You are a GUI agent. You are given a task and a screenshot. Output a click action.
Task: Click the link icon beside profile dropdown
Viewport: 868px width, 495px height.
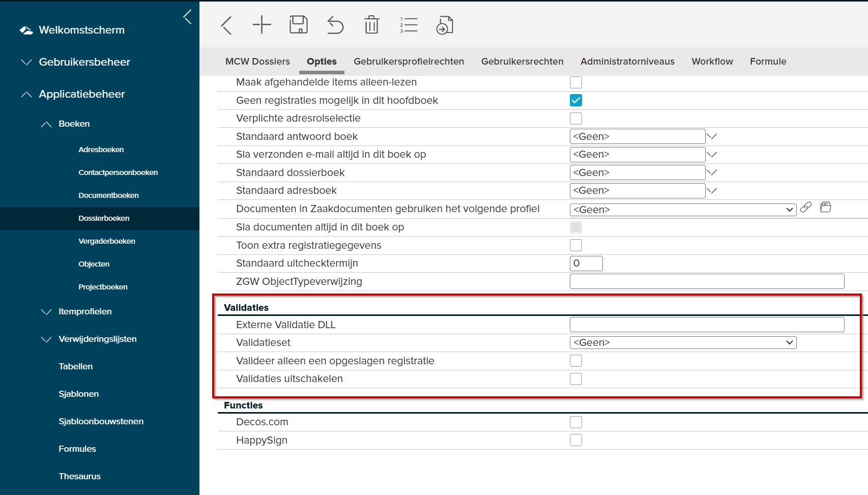click(806, 207)
